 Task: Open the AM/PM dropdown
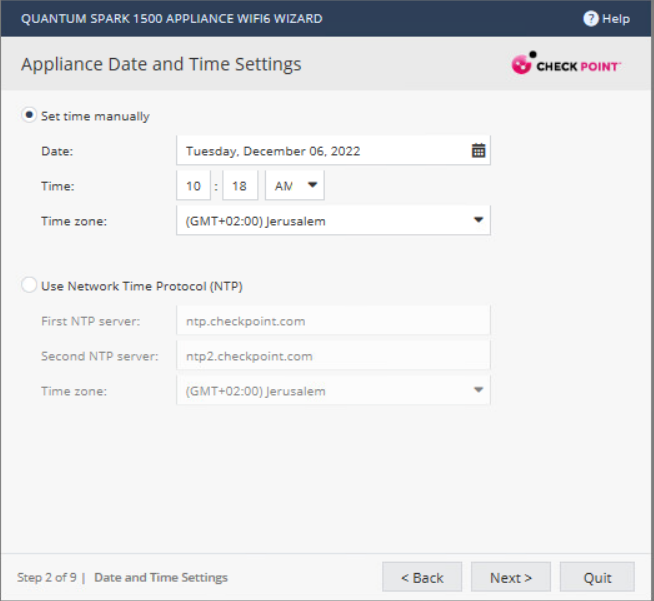pos(295,186)
